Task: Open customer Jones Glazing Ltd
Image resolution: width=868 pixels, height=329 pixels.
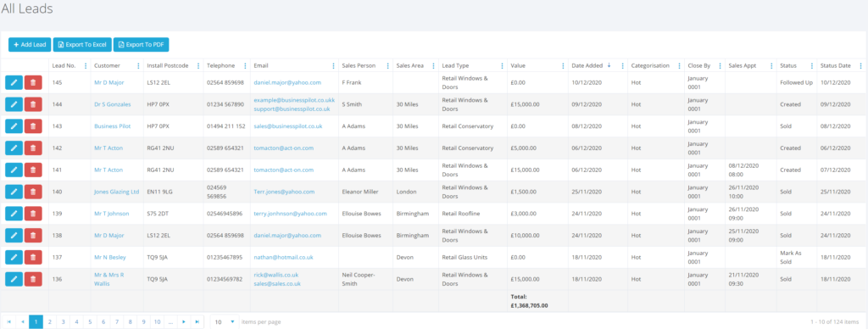Action: point(116,192)
